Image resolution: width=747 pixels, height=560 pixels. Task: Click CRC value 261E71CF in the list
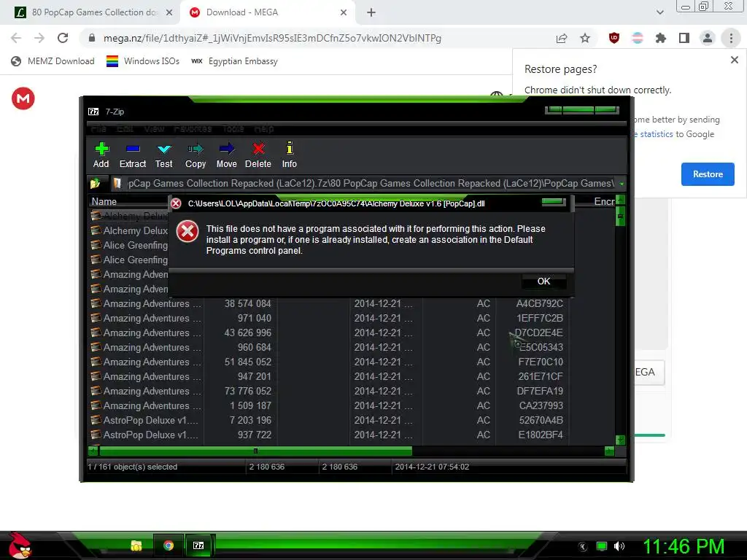coord(541,377)
